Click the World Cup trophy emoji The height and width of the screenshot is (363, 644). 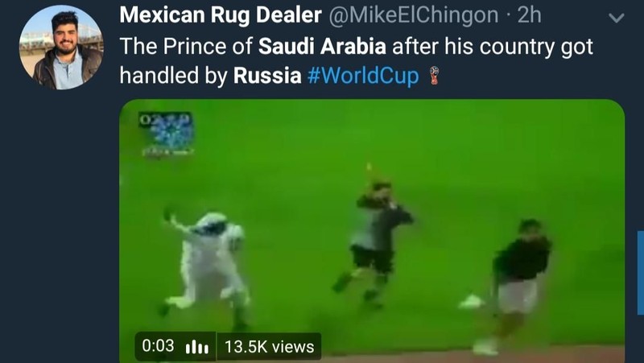(x=434, y=76)
